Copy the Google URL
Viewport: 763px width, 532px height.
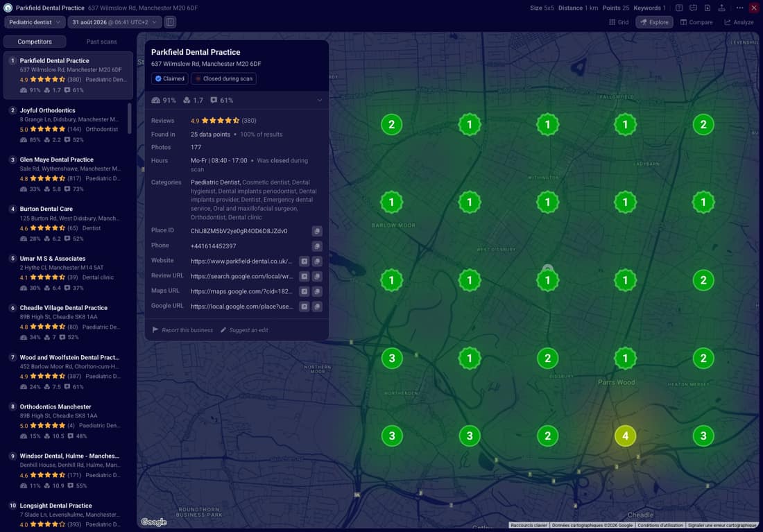317,307
